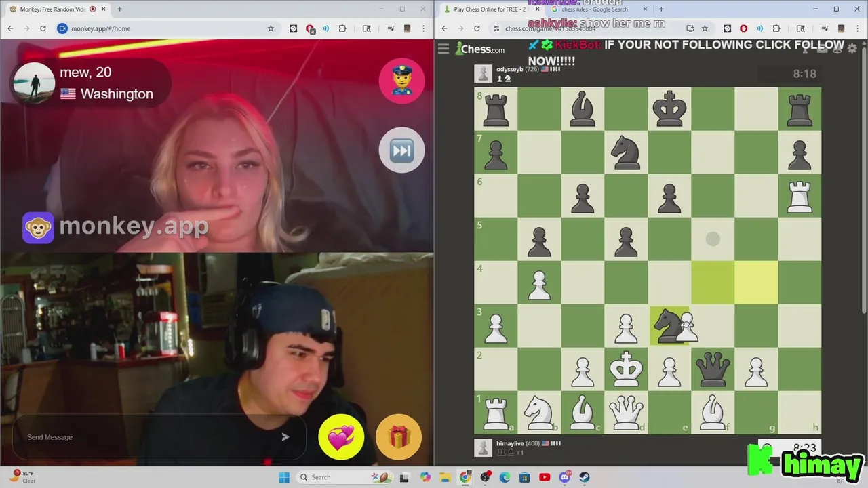Open the Chess.com hamburger menu
Viewport: 868px width, 488px height.
pyautogui.click(x=443, y=48)
